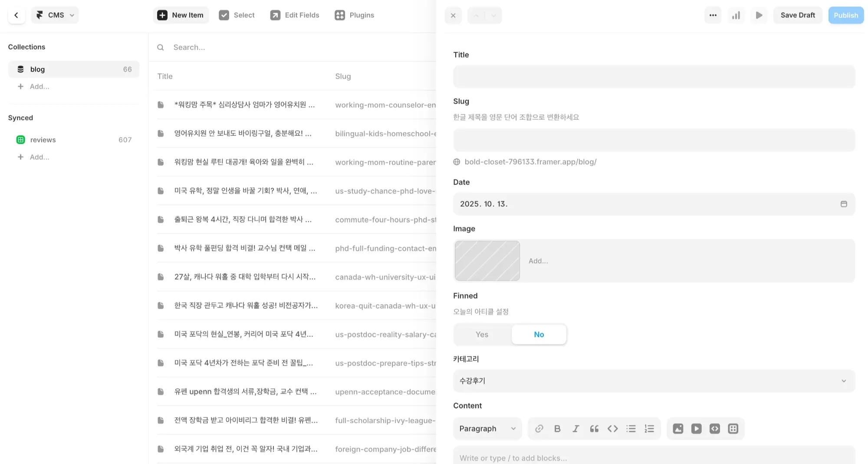Insert a code embed block in Content
Viewport: 868px width, 464px height.
pyautogui.click(x=715, y=428)
